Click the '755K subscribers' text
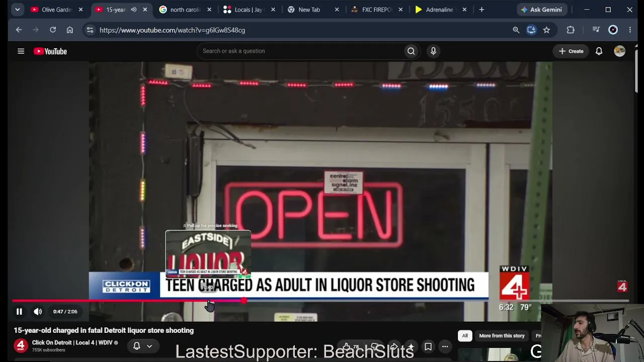 pos(49,350)
